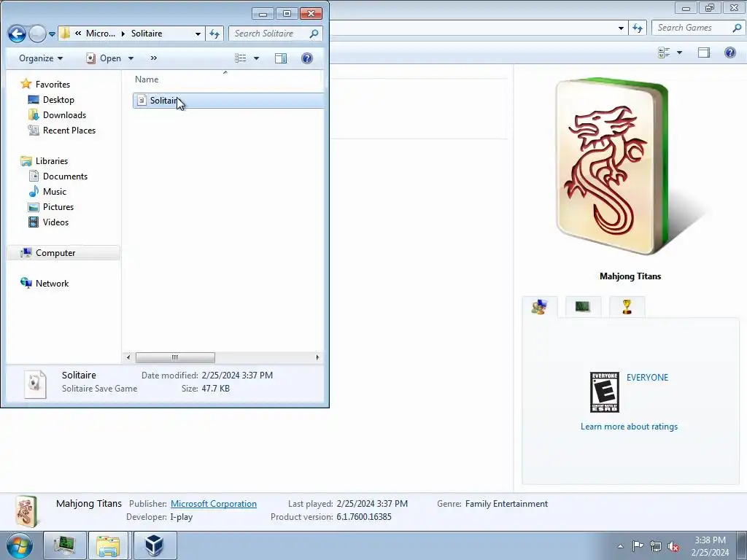Click the Solitaire file icon in the details pane

tap(35, 384)
